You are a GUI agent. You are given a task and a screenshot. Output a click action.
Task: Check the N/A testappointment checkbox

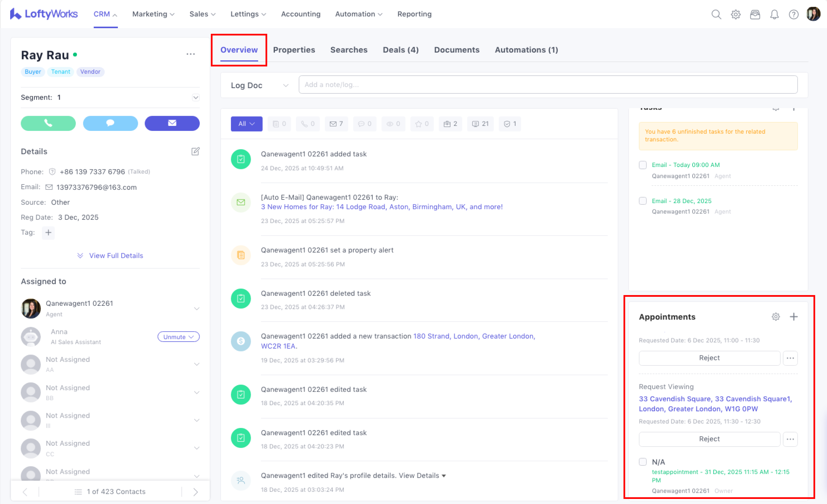coord(642,462)
